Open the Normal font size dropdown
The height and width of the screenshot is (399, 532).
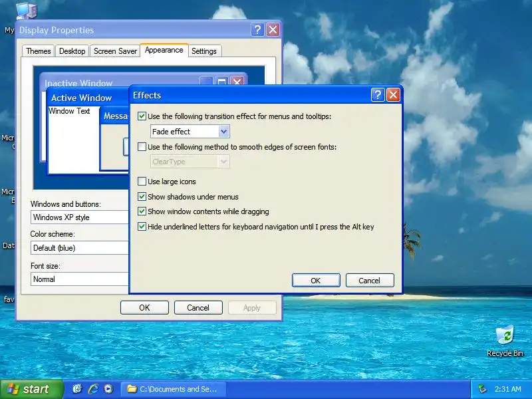(80, 279)
